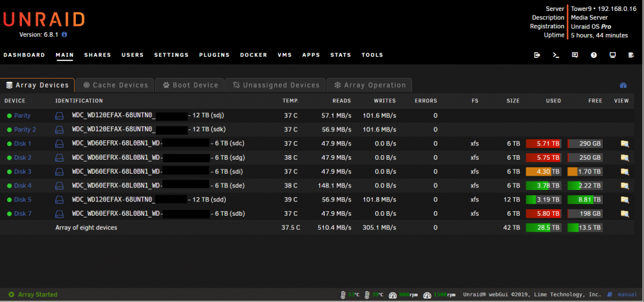Open the Parity 2 device link
This screenshot has width=644, height=302.
coord(25,130)
